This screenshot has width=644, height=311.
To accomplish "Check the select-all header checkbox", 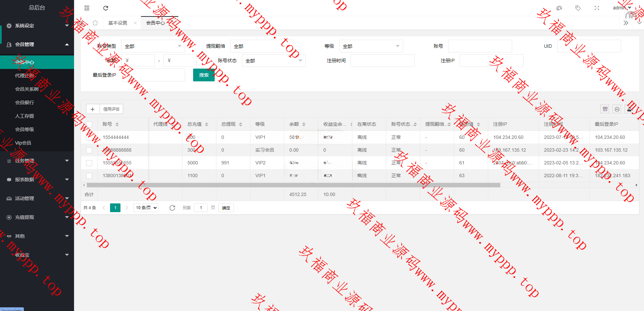I will click(89, 124).
